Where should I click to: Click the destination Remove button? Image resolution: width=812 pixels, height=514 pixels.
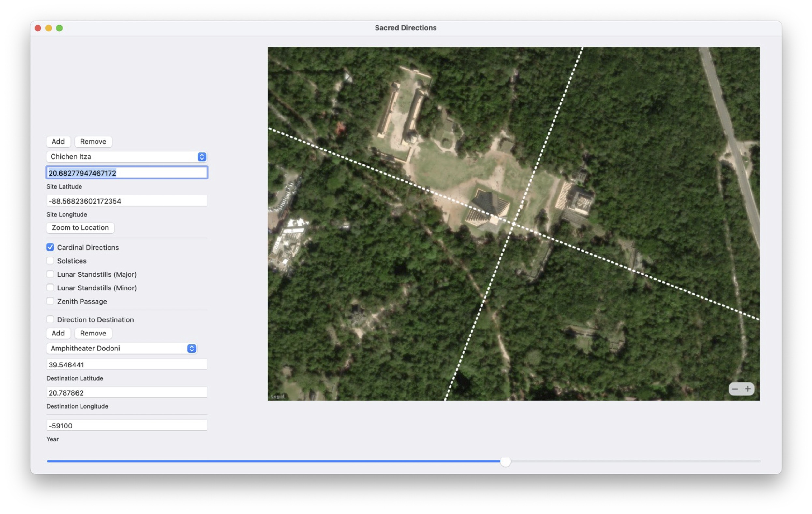tap(93, 333)
